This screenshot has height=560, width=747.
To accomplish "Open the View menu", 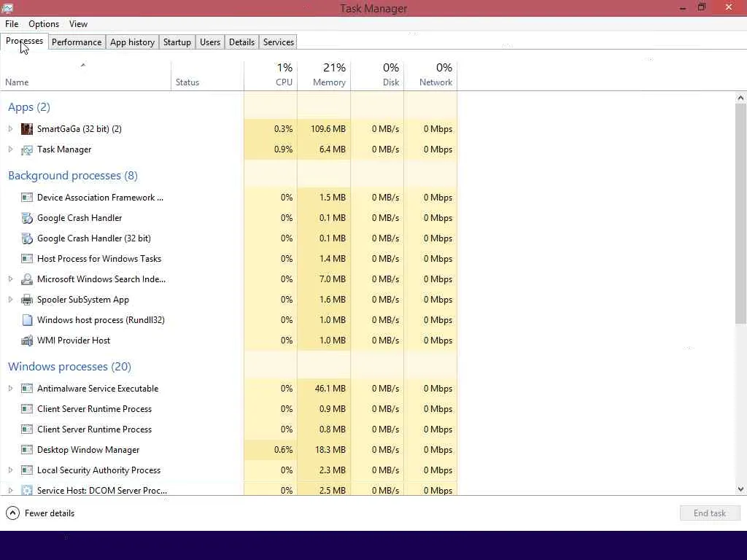I will (x=78, y=24).
